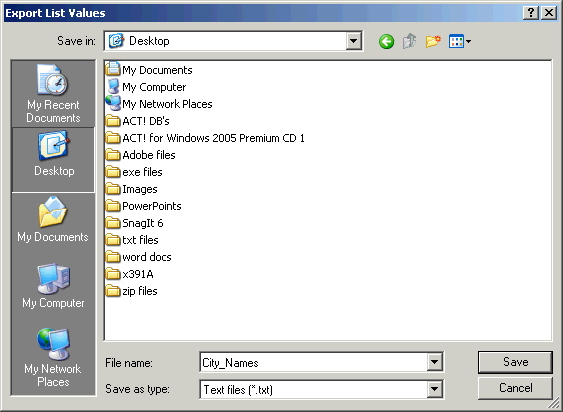Click the word docs folder icon
Image resolution: width=563 pixels, height=412 pixels.
[x=113, y=257]
